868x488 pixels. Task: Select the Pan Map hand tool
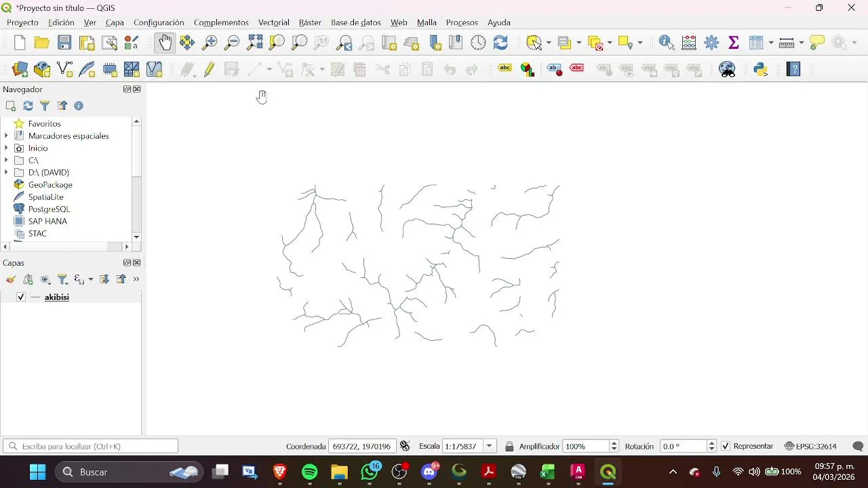point(165,43)
